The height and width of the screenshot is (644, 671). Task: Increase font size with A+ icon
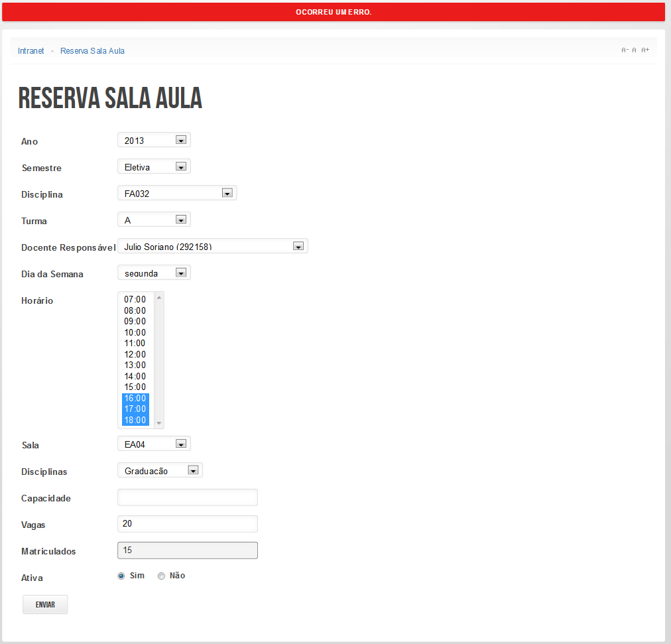click(x=645, y=50)
